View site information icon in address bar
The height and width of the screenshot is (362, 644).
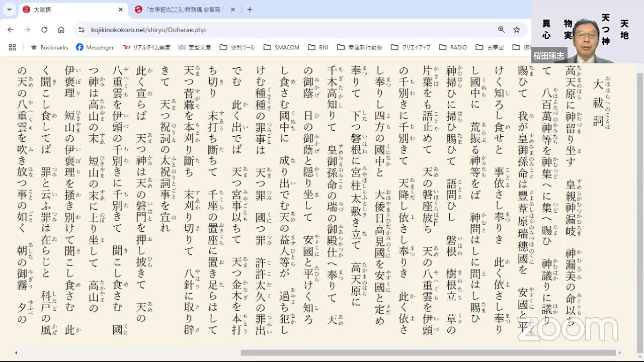click(82, 30)
